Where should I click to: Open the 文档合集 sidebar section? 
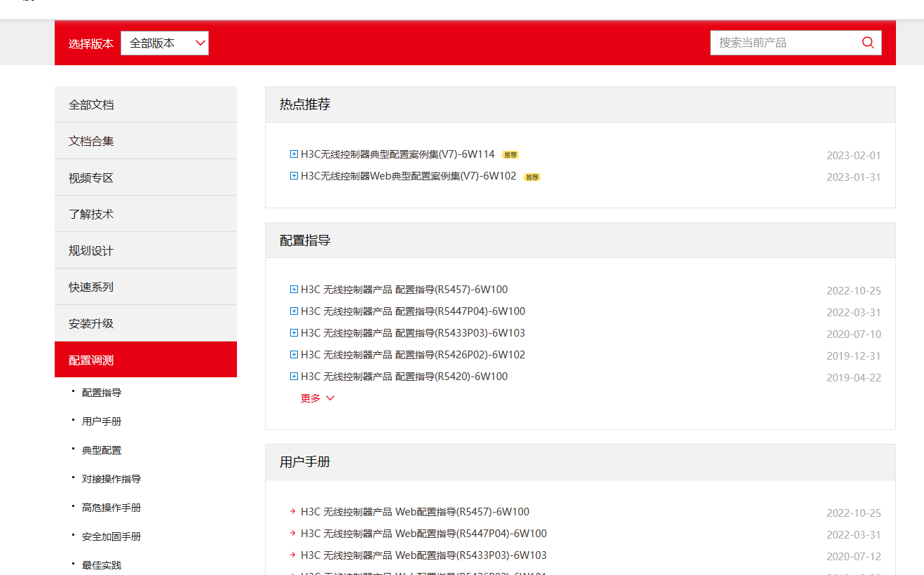146,141
